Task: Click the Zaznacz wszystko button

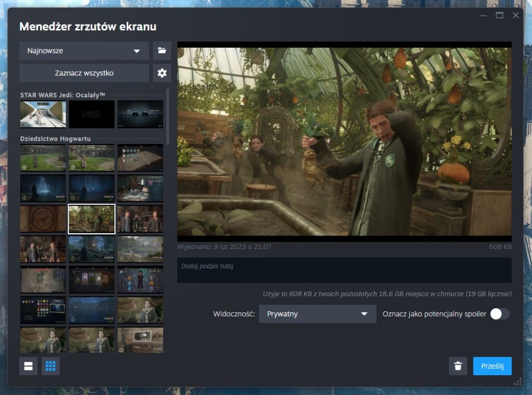Action: [84, 73]
